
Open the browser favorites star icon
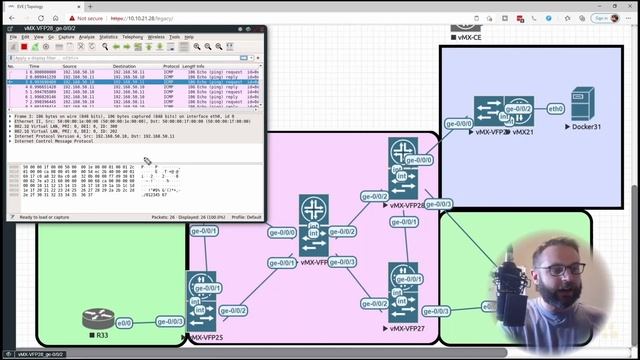567,18
